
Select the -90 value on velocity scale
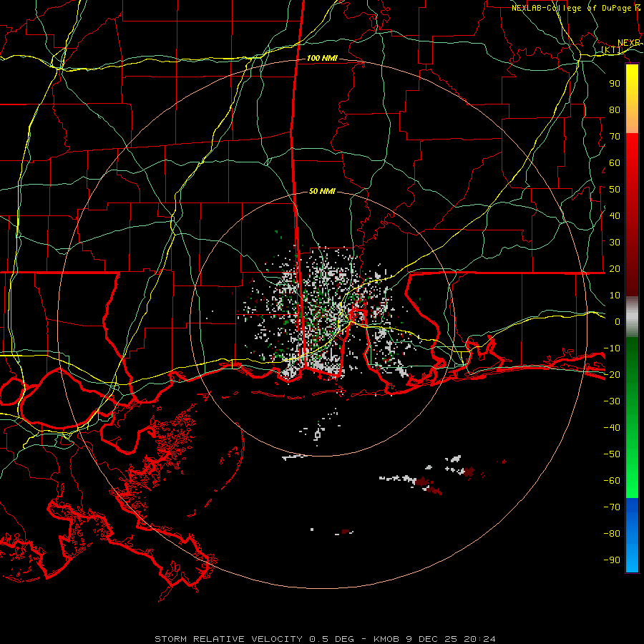tap(612, 560)
